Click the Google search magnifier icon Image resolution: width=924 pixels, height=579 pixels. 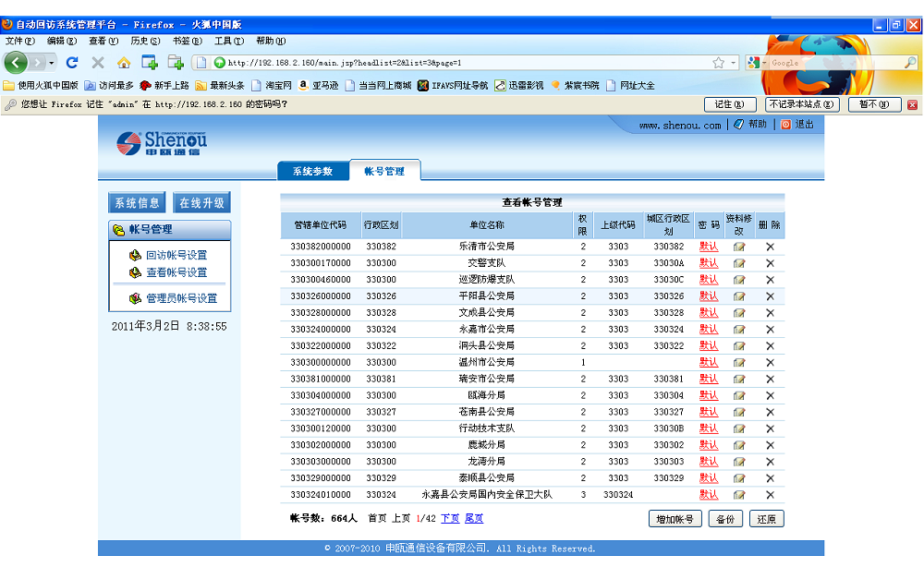(x=910, y=62)
